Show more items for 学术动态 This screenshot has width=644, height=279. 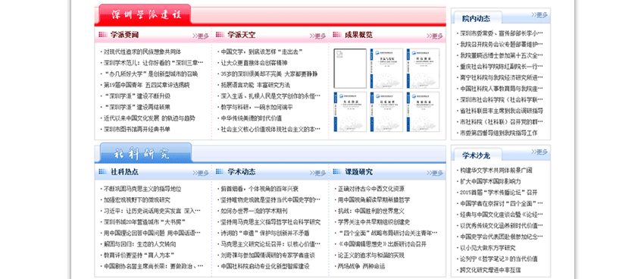click(x=318, y=173)
